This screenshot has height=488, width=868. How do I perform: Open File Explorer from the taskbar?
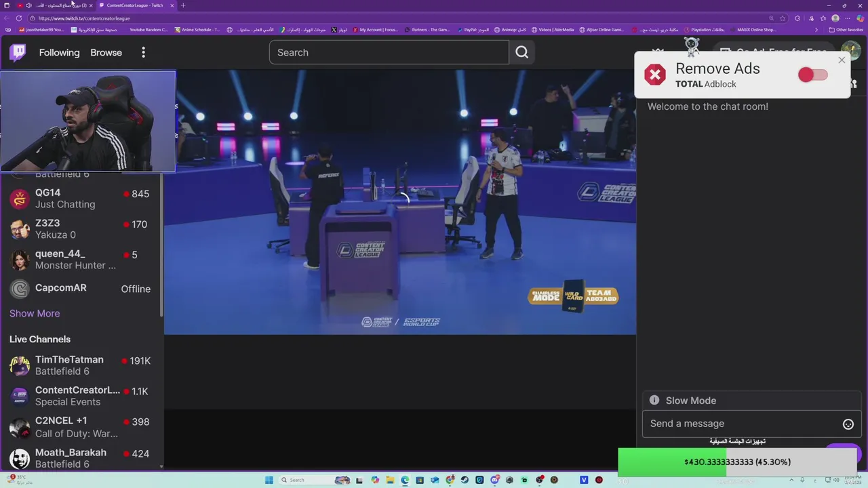click(390, 480)
